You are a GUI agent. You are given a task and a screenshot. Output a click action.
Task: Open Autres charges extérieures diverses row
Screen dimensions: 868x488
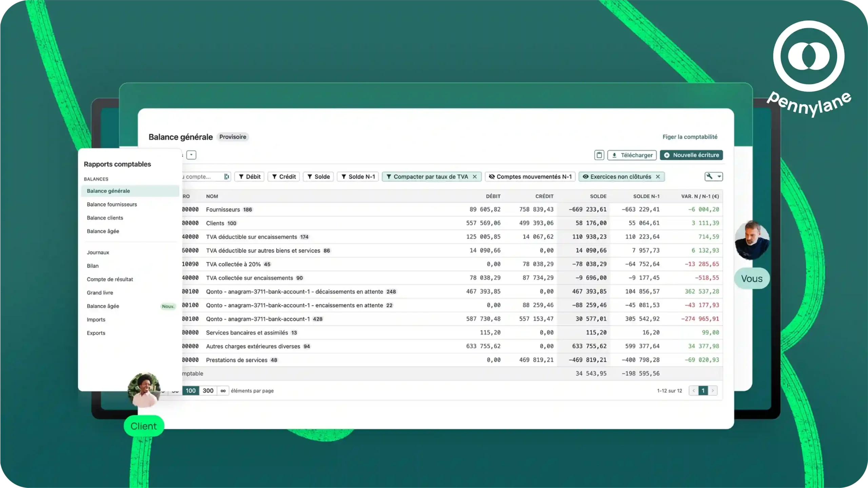tap(452, 346)
